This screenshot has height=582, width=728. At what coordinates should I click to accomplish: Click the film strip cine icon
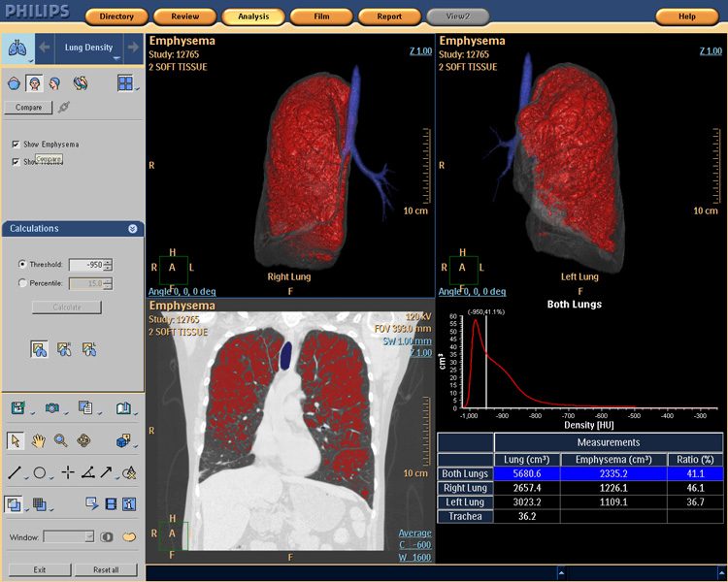(111, 503)
